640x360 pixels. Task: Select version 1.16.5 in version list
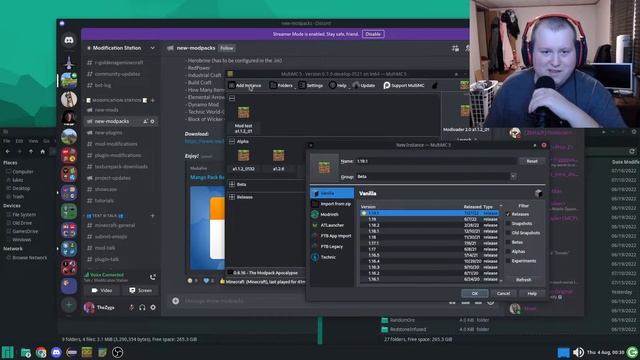429,255
